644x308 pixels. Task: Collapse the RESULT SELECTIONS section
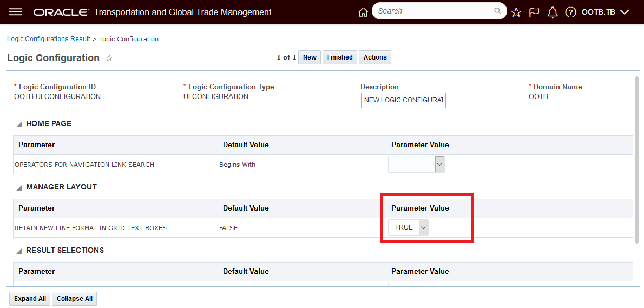(x=19, y=251)
